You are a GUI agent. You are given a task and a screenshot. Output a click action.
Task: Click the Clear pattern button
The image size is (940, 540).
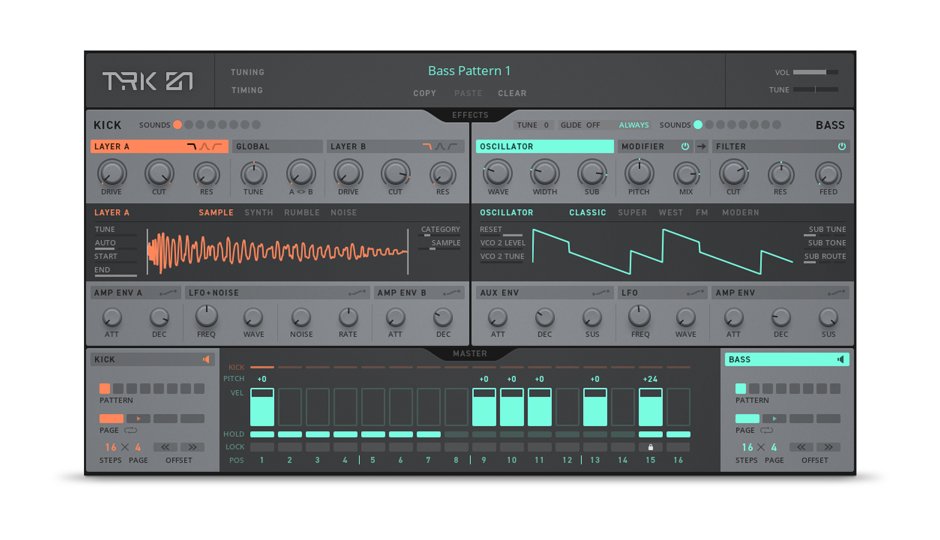(512, 93)
